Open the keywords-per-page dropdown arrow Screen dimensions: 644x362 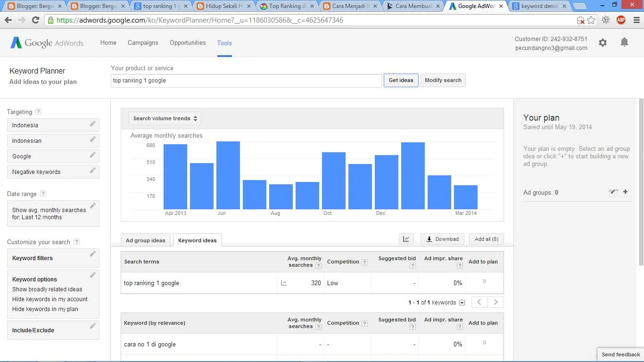(x=462, y=303)
